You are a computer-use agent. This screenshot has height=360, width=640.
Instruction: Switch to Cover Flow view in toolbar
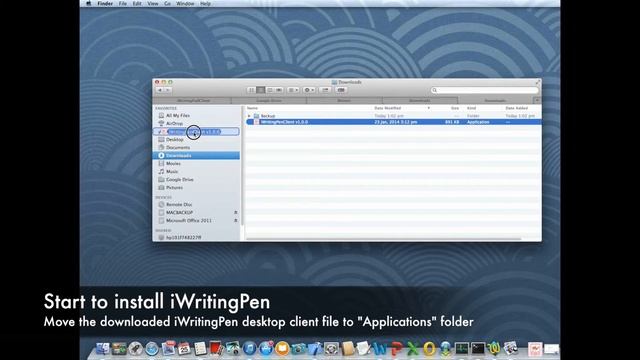pos(279,90)
